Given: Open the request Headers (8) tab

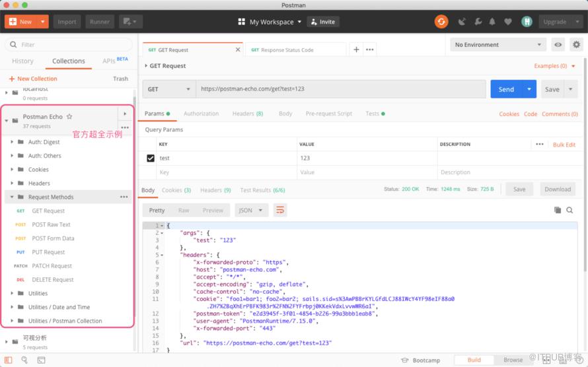Looking at the screenshot, I should pos(248,114).
